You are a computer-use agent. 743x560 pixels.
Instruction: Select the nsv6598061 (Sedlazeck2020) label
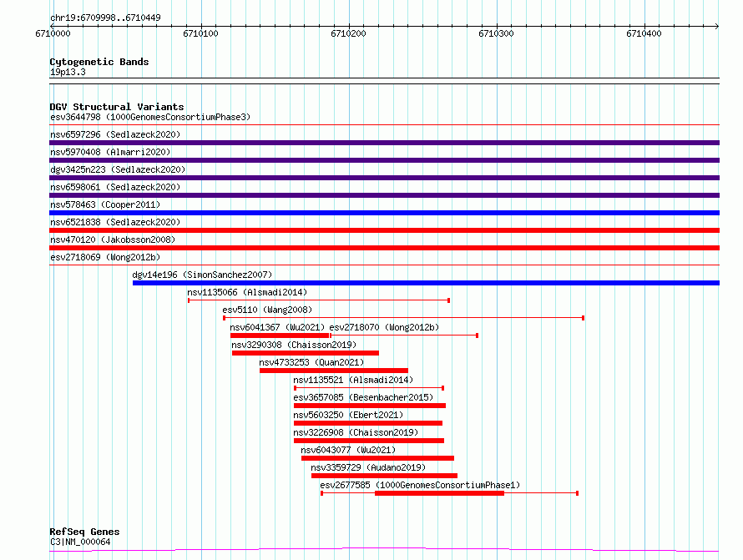tap(115, 187)
